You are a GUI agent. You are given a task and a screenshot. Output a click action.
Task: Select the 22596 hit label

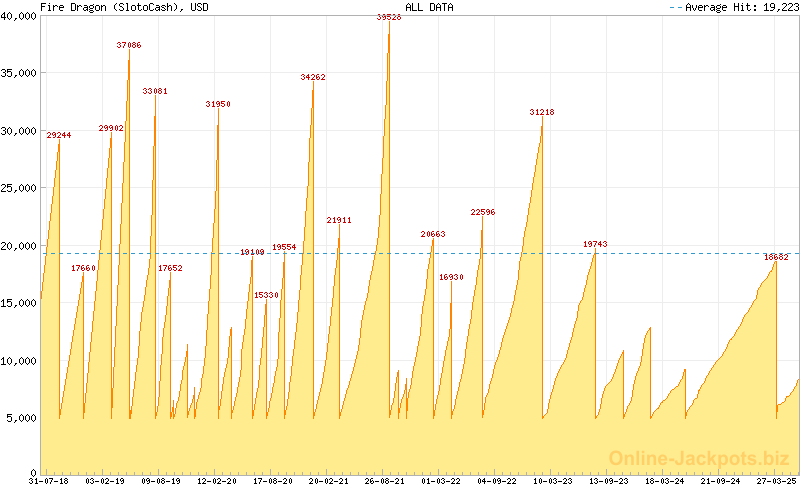pyautogui.click(x=483, y=212)
